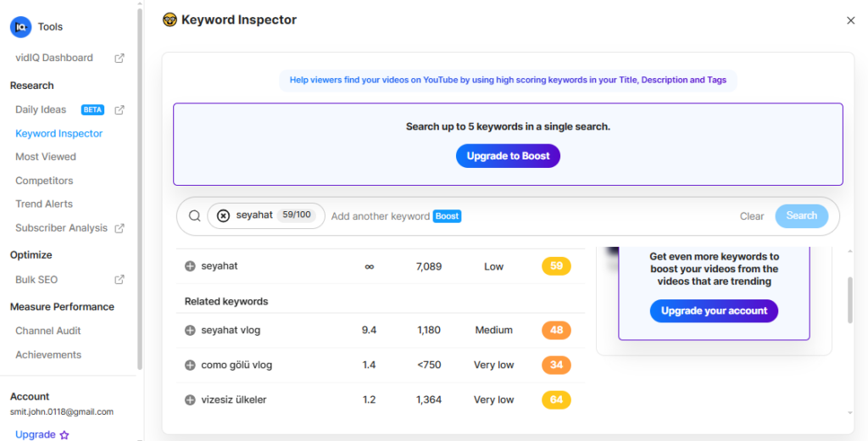This screenshot has height=441, width=868.
Task: Add seyahat vlog keyword with plus icon
Action: click(190, 330)
